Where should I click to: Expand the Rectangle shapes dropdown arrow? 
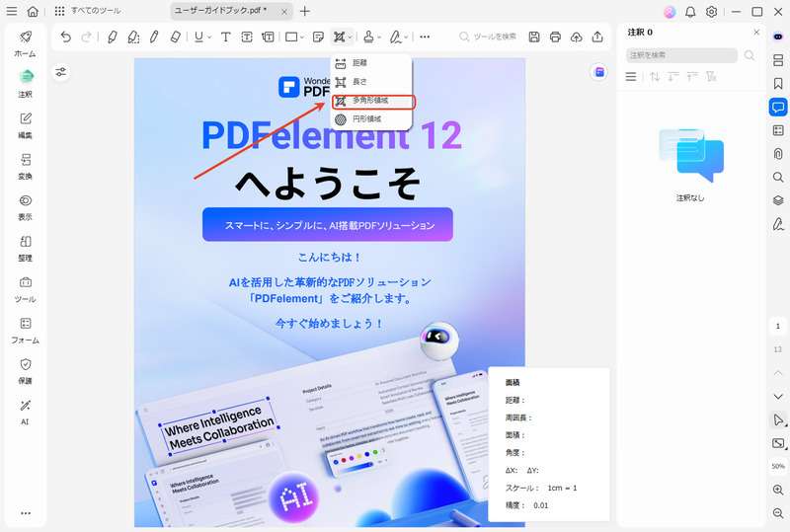pyautogui.click(x=302, y=38)
